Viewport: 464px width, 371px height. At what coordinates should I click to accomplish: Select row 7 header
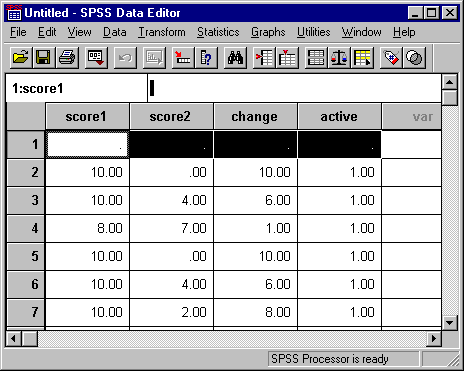(26, 312)
